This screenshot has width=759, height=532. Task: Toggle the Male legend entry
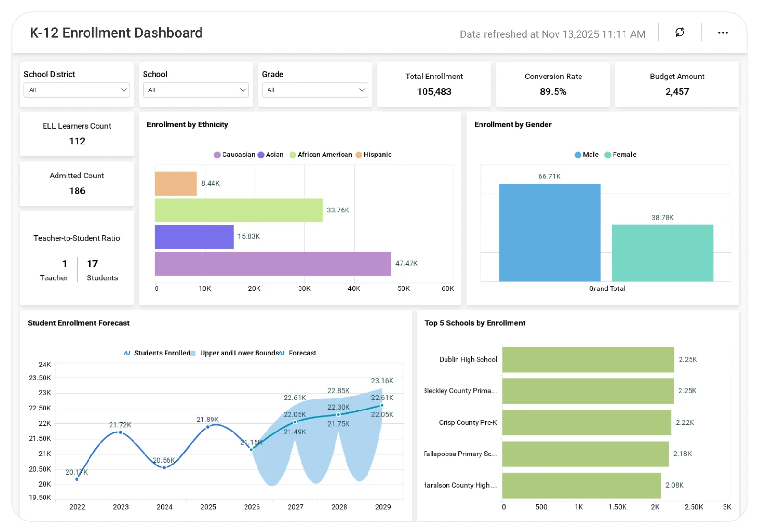pyautogui.click(x=587, y=155)
